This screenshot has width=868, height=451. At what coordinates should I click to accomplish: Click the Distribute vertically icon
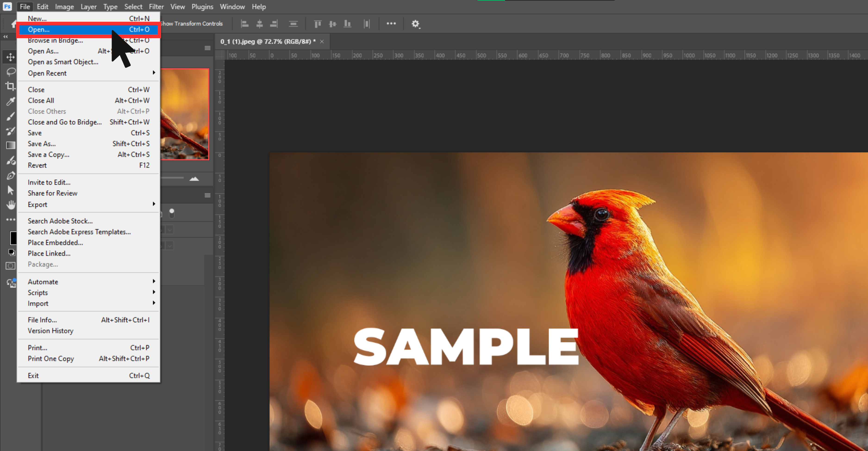(293, 24)
